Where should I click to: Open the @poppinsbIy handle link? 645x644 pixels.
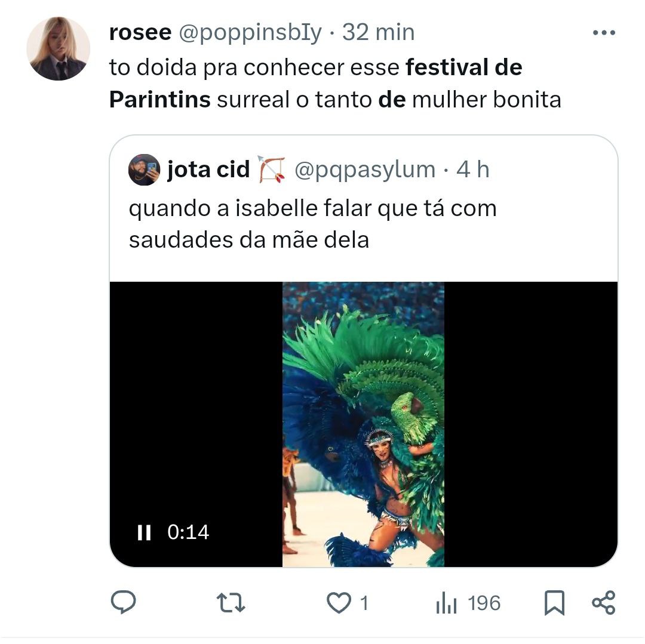pyautogui.click(x=250, y=33)
